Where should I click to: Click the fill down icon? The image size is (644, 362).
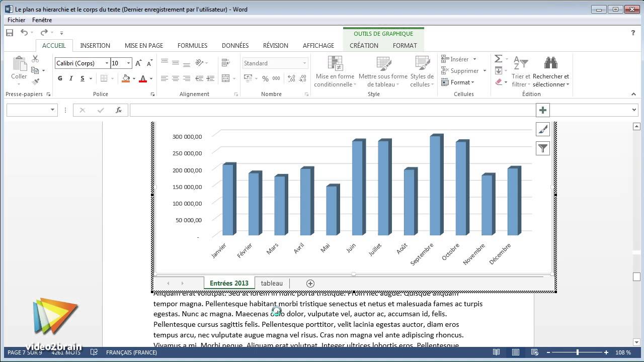coord(498,70)
